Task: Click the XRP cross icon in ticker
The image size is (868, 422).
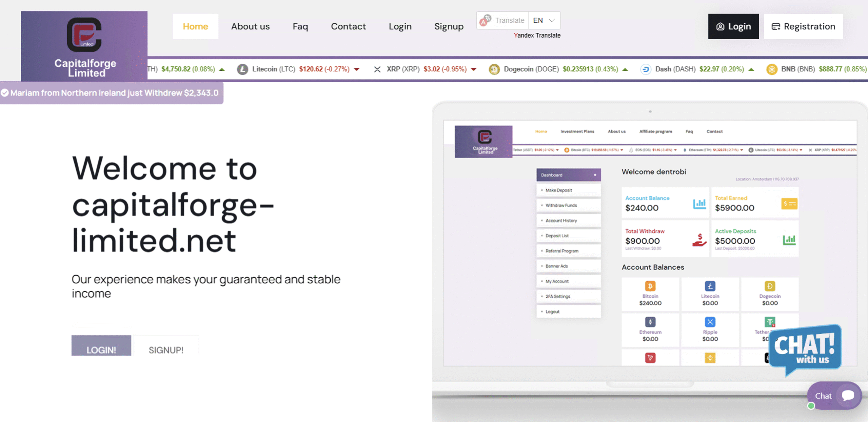Action: 377,69
